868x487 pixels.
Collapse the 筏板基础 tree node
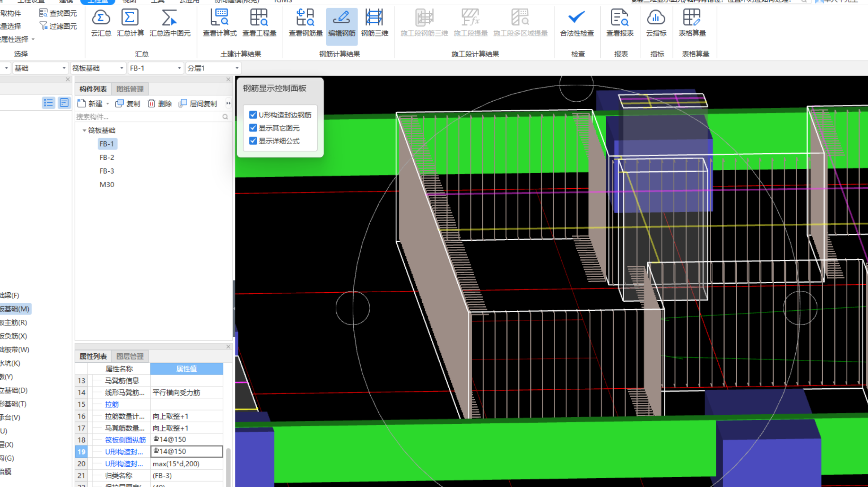(84, 130)
